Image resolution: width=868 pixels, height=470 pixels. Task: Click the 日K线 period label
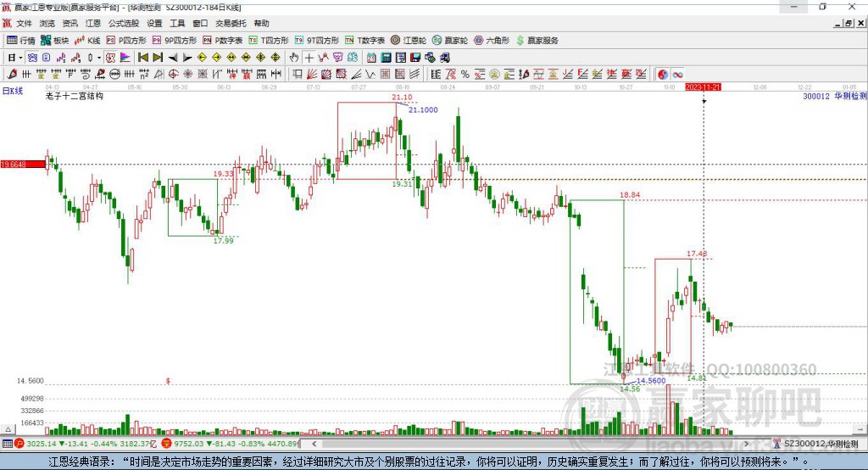click(x=13, y=91)
